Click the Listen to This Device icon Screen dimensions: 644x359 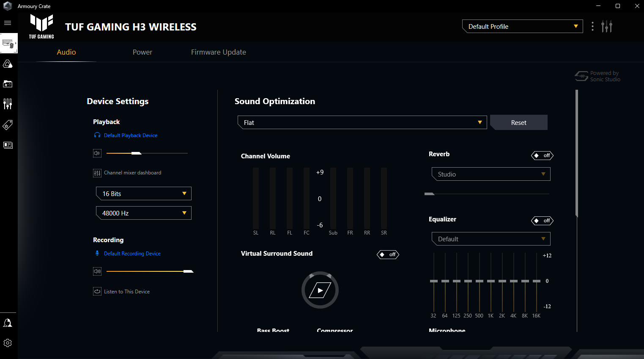coord(97,291)
